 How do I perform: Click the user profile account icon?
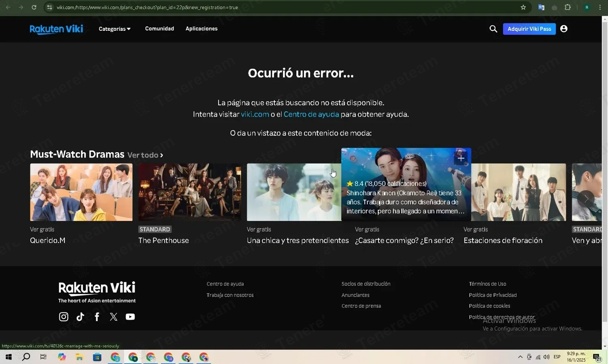(563, 29)
